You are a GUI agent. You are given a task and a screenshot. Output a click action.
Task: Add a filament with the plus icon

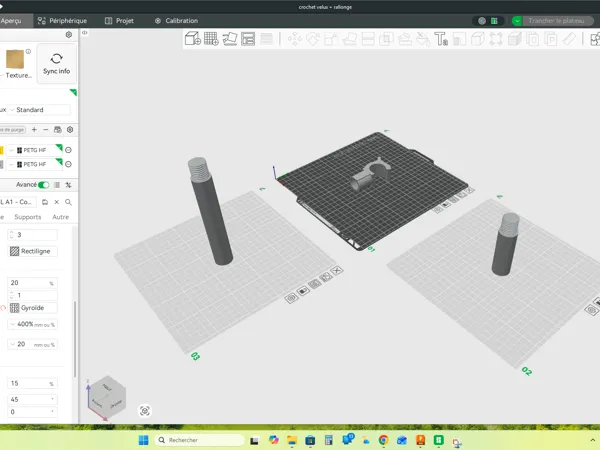pos(34,130)
